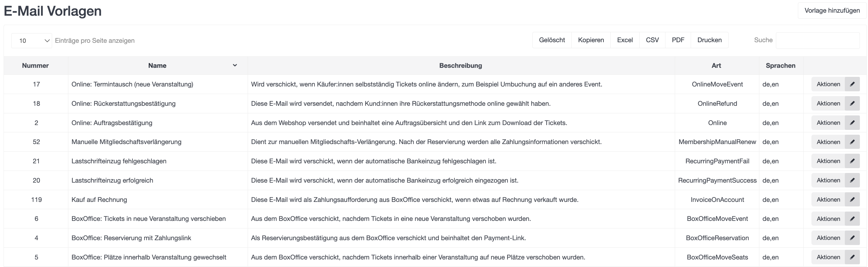This screenshot has height=267, width=868.
Task: Click the Vorlage hinzufügen button
Action: click(832, 11)
